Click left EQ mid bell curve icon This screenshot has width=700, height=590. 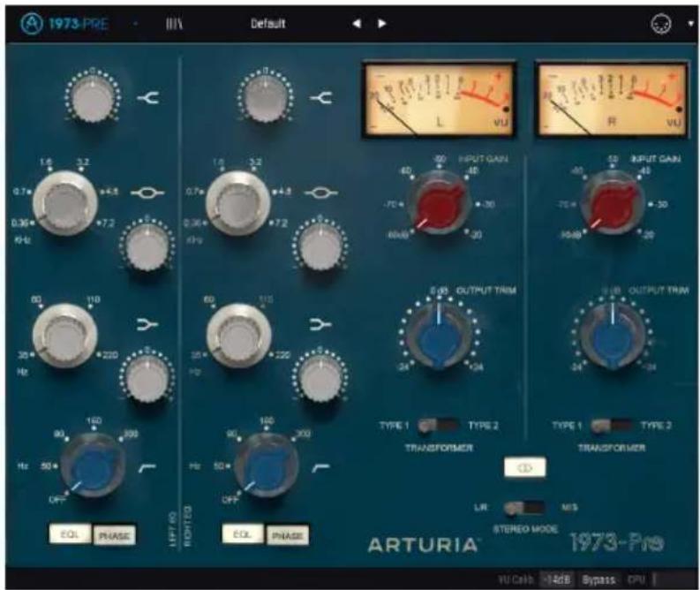(x=147, y=193)
